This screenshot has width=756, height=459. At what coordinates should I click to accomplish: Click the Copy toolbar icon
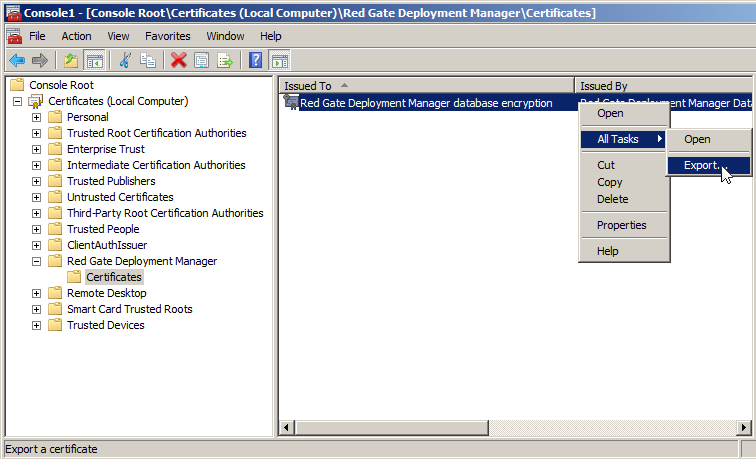pos(148,60)
